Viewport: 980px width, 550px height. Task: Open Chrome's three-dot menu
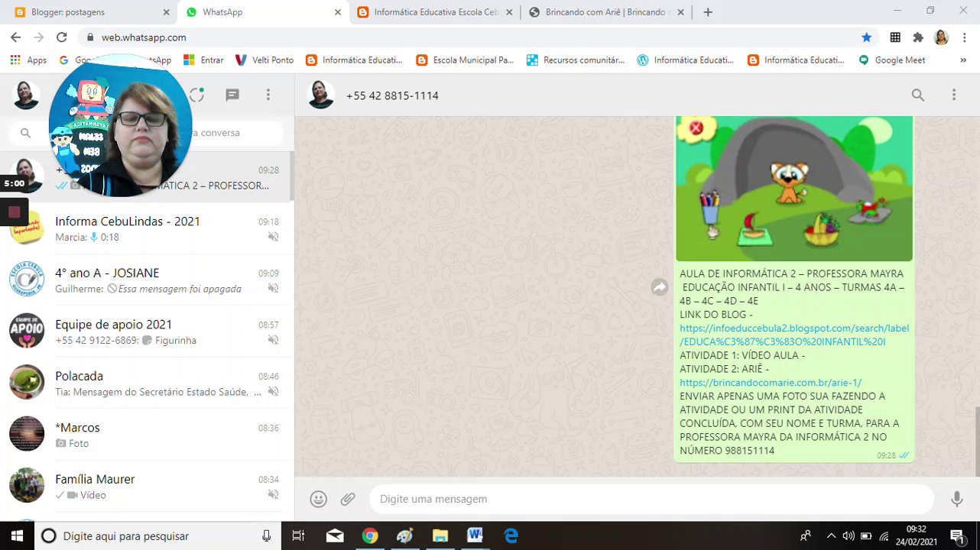tap(963, 37)
